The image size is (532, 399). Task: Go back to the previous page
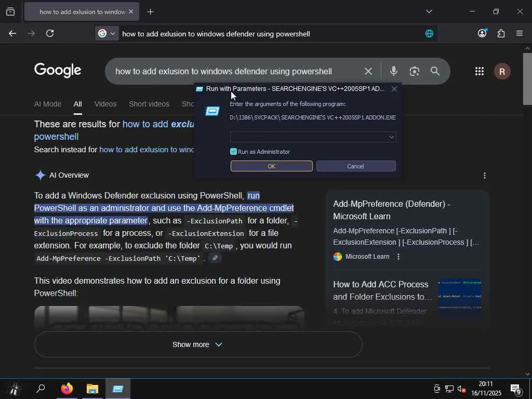coord(12,33)
